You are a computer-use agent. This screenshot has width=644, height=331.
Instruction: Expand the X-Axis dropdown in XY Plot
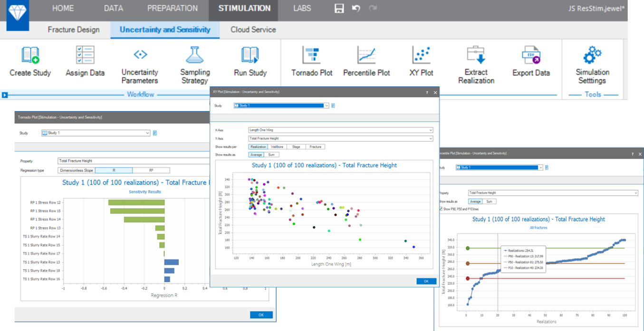click(431, 130)
